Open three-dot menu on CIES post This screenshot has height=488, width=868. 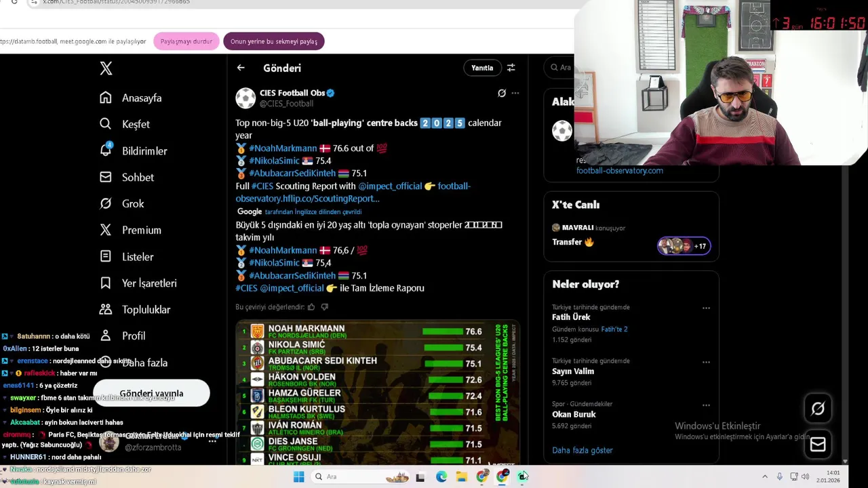click(515, 94)
